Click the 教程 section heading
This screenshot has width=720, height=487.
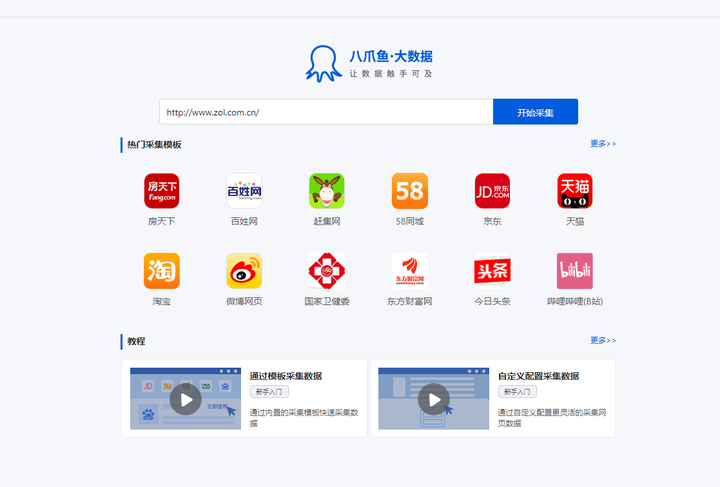point(136,341)
